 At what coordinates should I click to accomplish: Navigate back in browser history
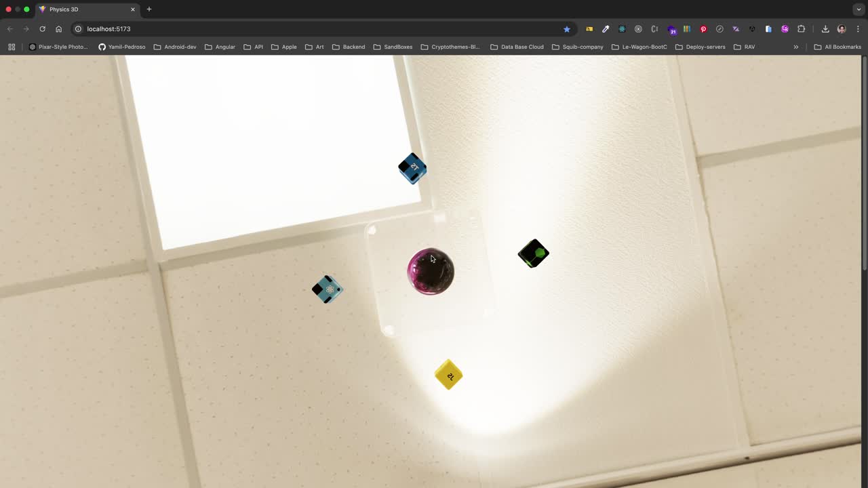[x=9, y=29]
